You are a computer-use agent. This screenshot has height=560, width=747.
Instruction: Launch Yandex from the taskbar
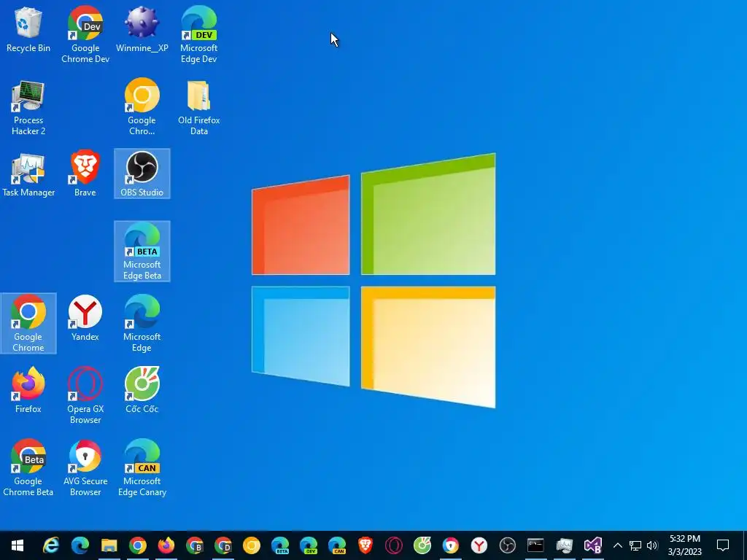coord(479,545)
